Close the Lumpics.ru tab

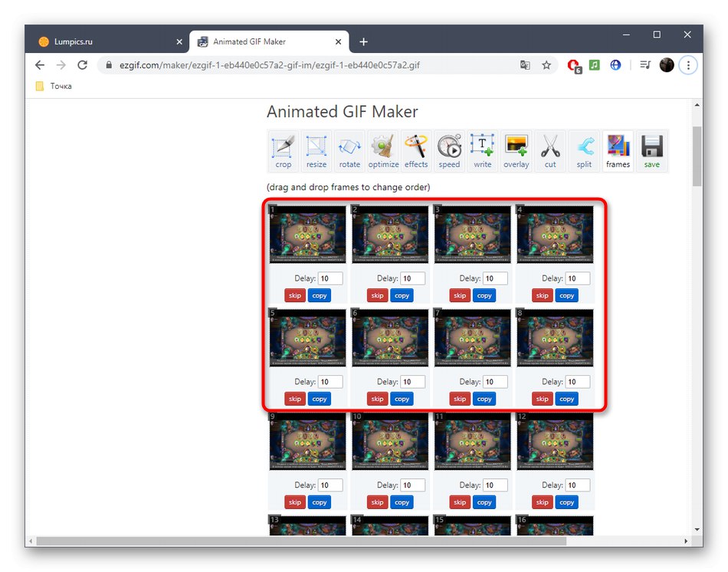[x=179, y=42]
